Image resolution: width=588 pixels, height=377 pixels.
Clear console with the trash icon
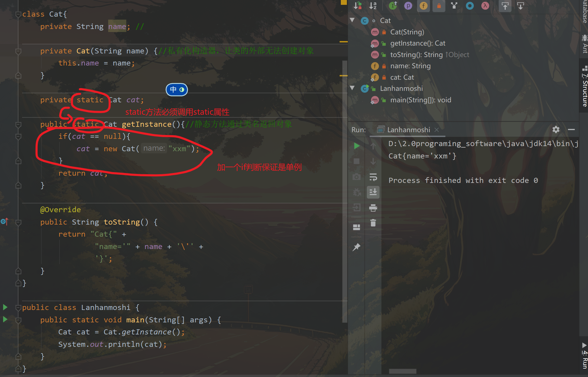pyautogui.click(x=373, y=223)
